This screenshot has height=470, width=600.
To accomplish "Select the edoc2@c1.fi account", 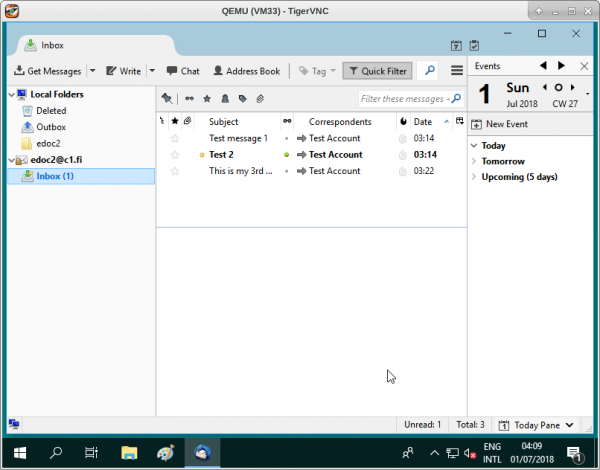I will 56,160.
